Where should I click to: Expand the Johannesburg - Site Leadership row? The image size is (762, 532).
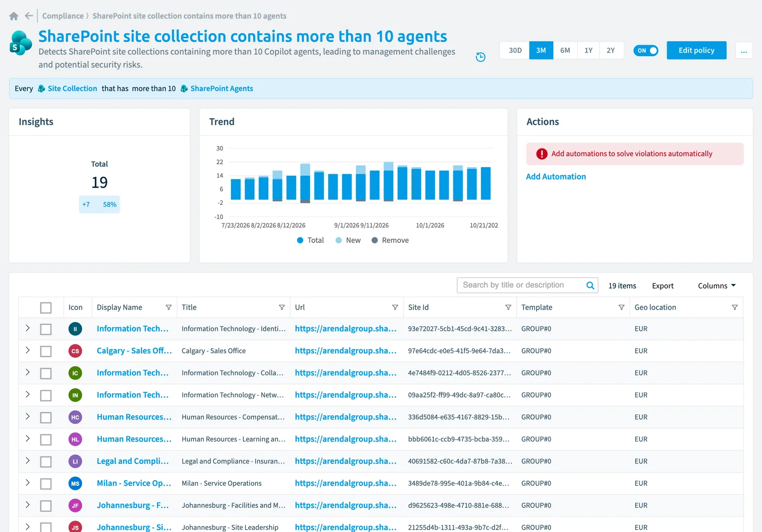point(28,527)
